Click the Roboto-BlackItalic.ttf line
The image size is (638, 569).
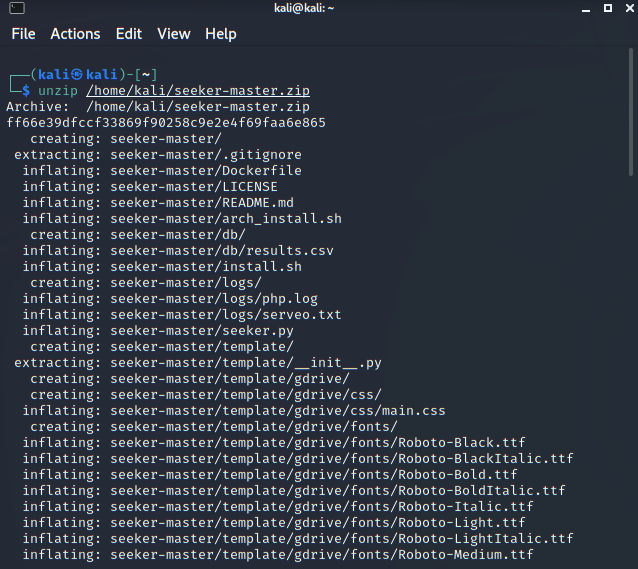(x=298, y=458)
